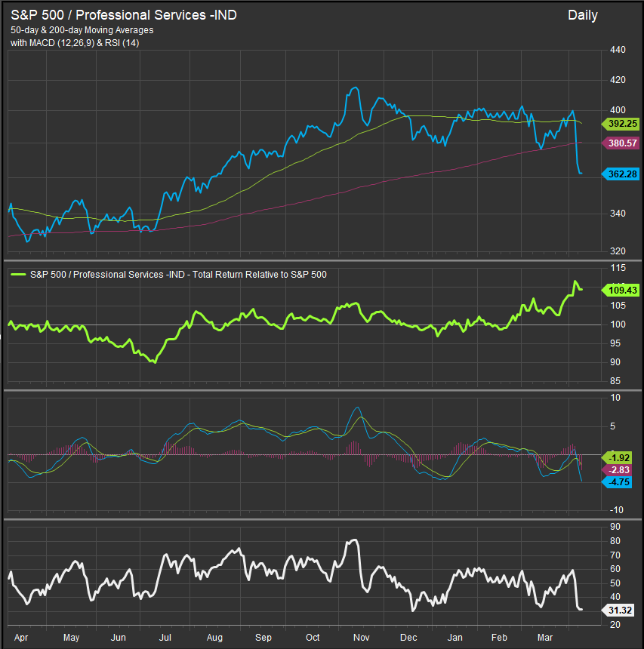
Task: Click the Nov month label
Action: pyautogui.click(x=361, y=638)
